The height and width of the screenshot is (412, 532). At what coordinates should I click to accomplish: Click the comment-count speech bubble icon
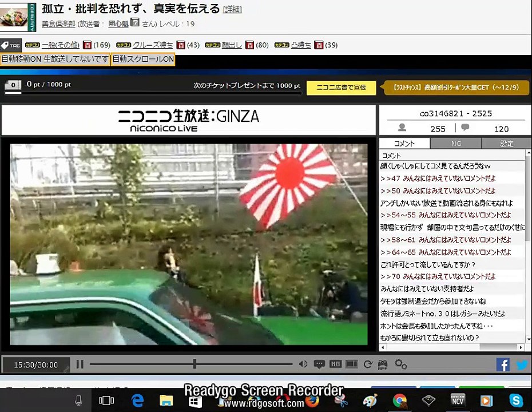465,128
